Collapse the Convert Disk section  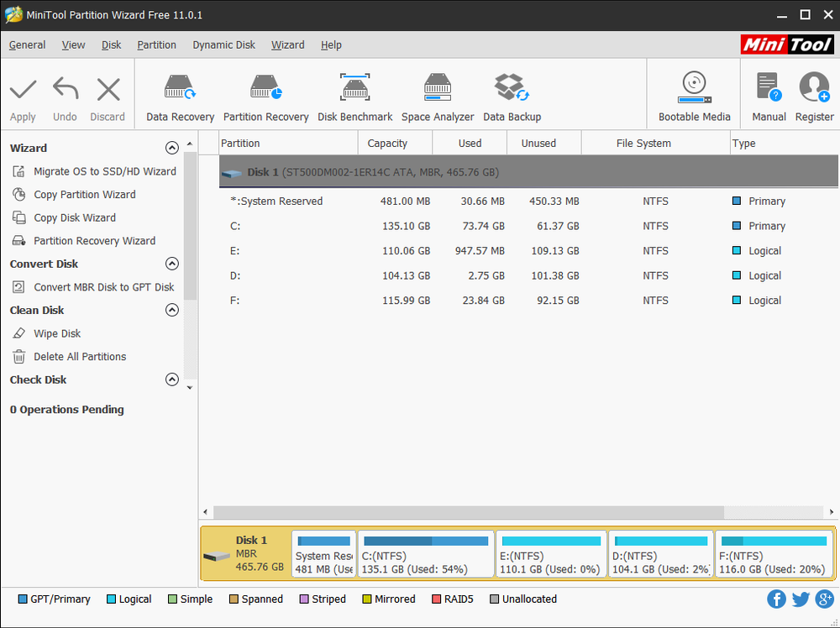172,264
